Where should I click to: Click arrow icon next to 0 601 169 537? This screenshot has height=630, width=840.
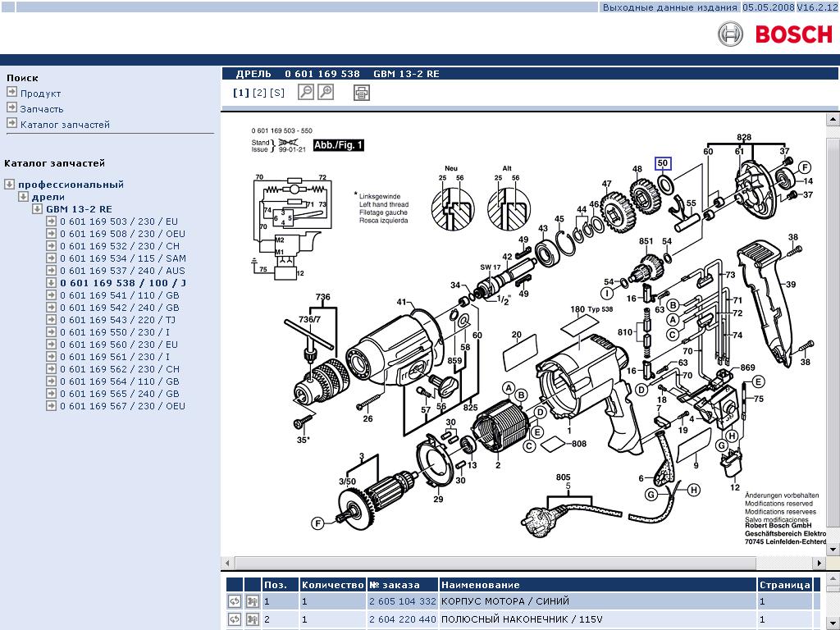tap(51, 270)
